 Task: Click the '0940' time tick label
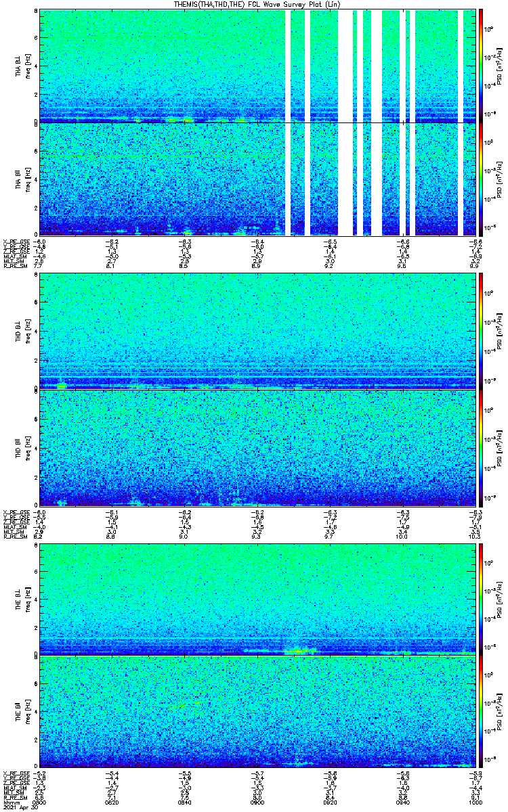402,803
